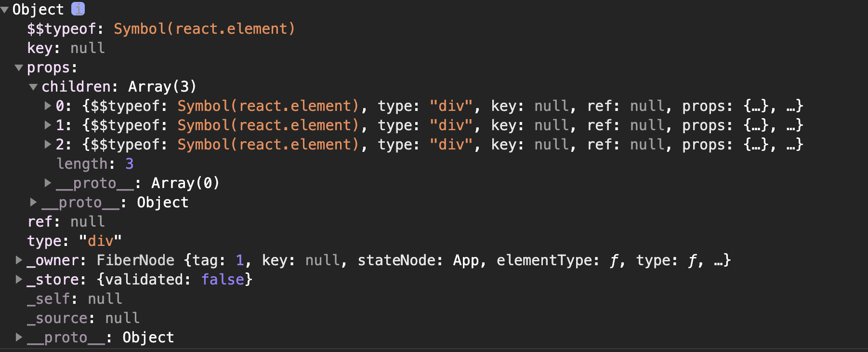Expand the _store object
Viewport: 868px width, 352px height.
coord(19,279)
